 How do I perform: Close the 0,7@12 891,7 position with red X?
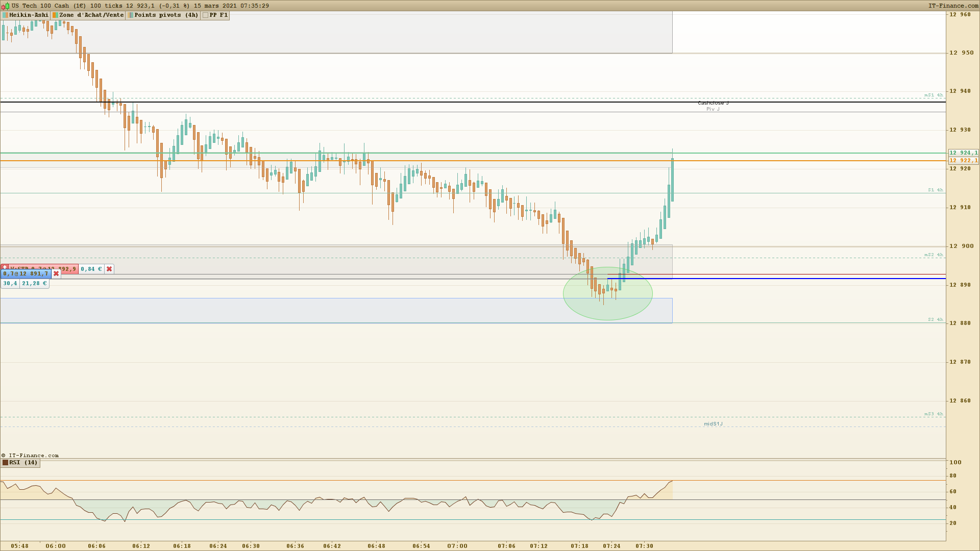tap(56, 274)
